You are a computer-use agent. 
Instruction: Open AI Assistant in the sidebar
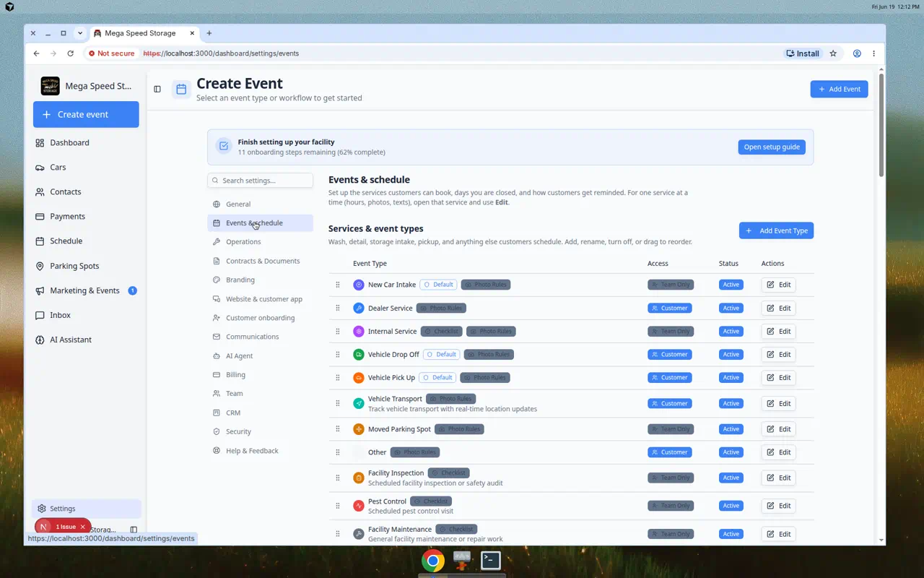(x=86, y=340)
